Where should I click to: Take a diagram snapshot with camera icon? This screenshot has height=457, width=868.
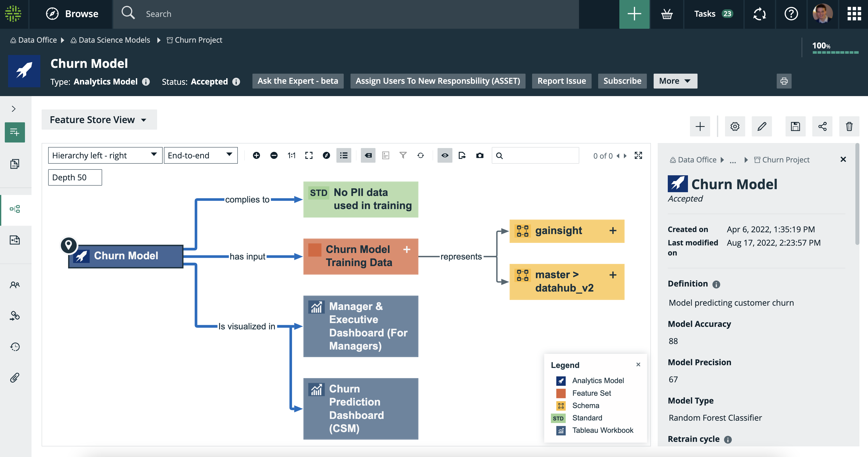click(480, 155)
